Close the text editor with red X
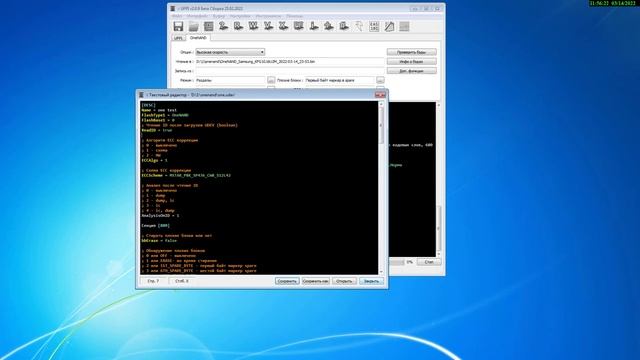Viewport: 640px width, 360px height. pos(380,95)
